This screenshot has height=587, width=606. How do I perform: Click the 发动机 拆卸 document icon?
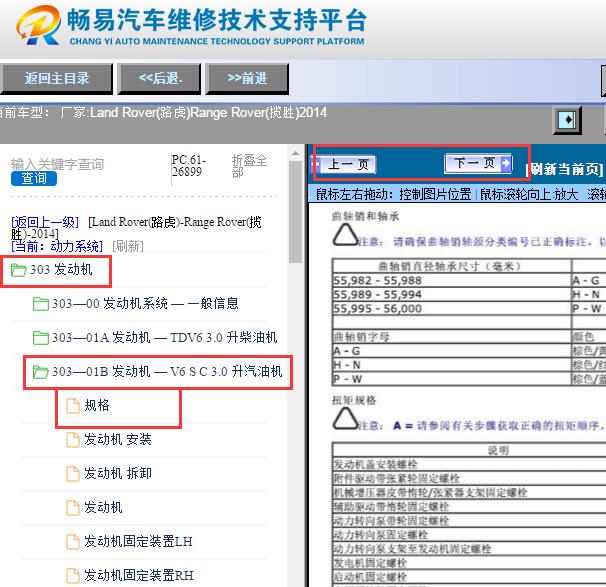tap(73, 474)
